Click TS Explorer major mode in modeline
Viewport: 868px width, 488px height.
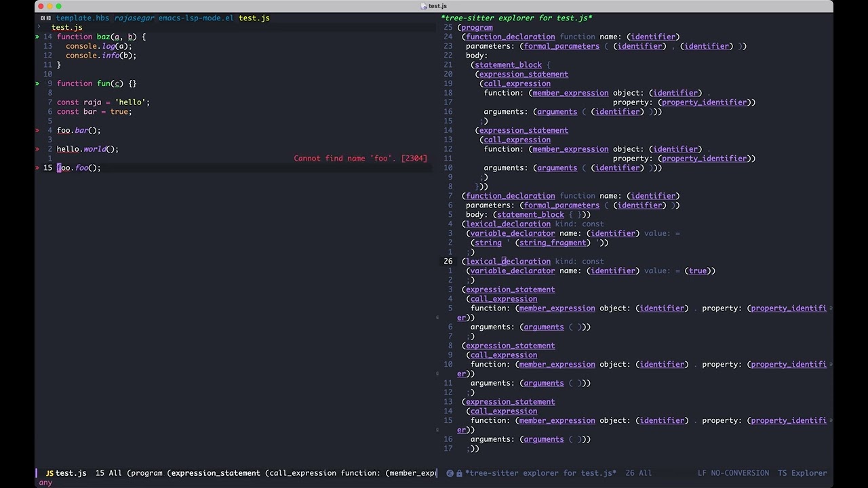point(802,473)
